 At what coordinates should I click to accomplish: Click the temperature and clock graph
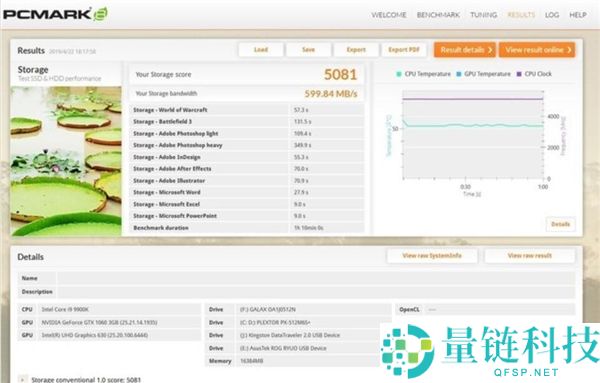coord(473,135)
